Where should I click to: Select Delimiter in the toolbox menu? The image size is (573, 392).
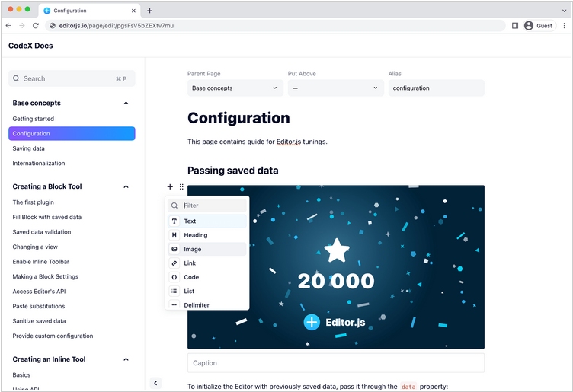coord(207,304)
